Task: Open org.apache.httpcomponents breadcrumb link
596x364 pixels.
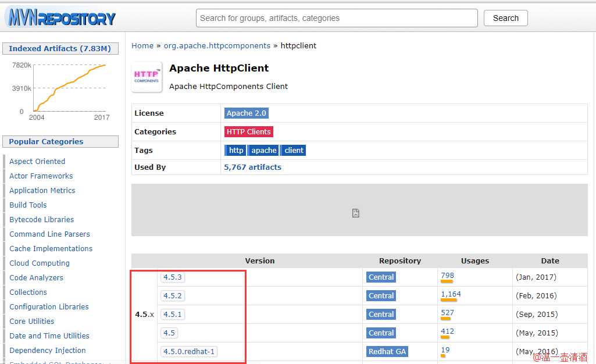Action: pyautogui.click(x=217, y=45)
